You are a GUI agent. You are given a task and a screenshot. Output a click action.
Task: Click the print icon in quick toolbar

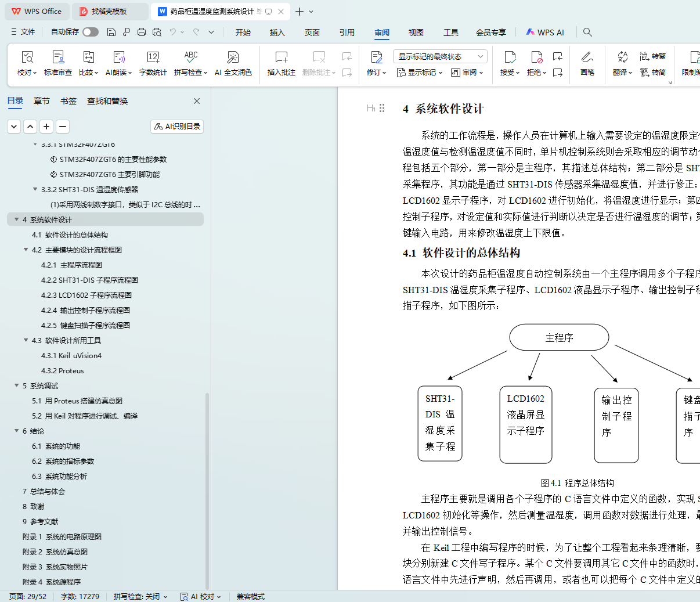coord(142,32)
